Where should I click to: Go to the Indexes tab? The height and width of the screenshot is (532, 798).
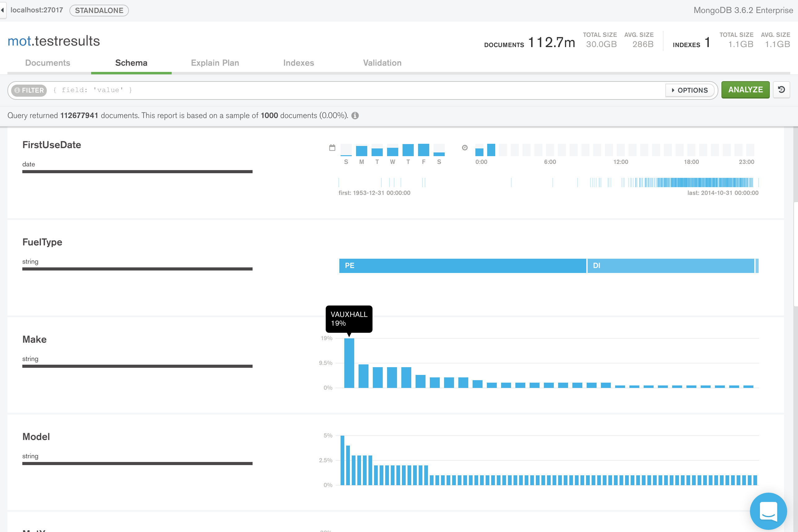298,63
